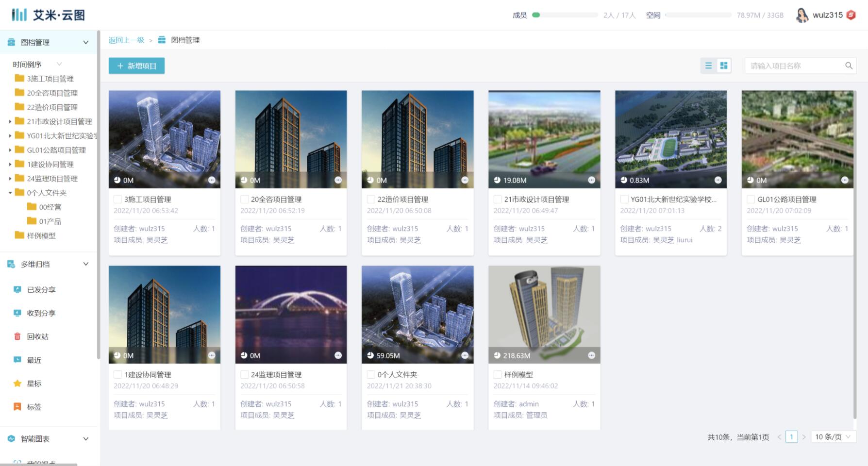Expand 1建设协同管理 tree node
Image resolution: width=868 pixels, height=466 pixels.
point(10,164)
